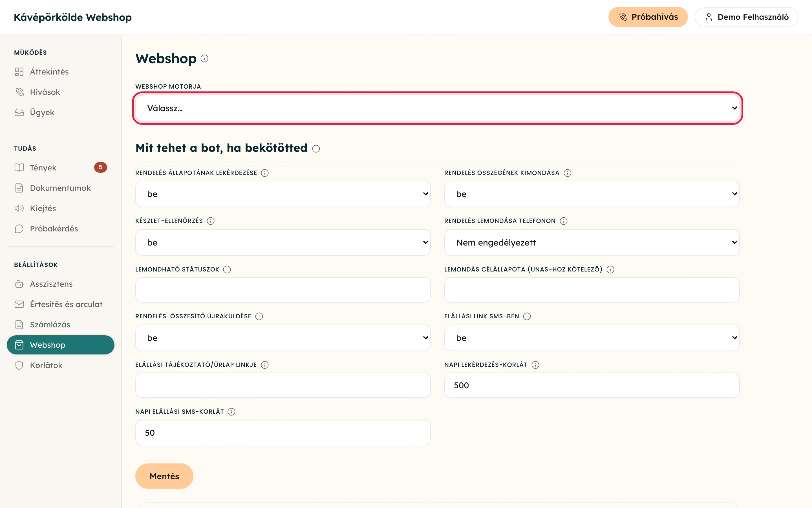
Task: Expand Rendelés-összesítő újraküldése dropdown
Action: [x=283, y=338]
